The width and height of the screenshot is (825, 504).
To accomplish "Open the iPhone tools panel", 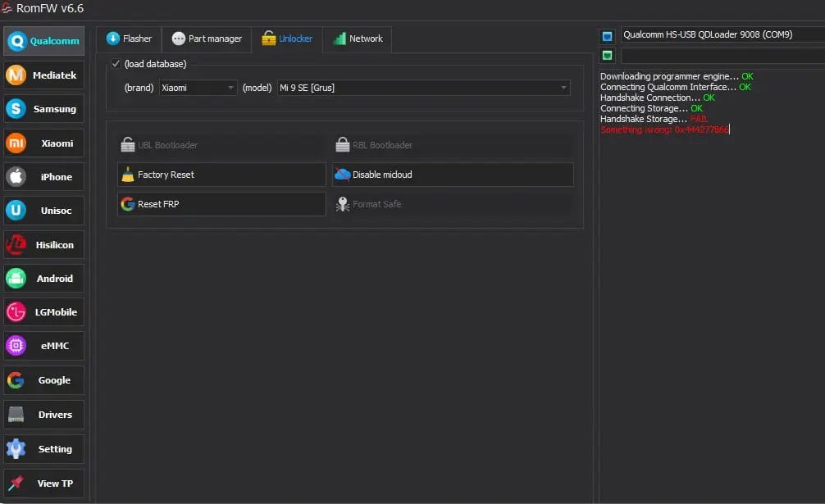I will click(43, 176).
